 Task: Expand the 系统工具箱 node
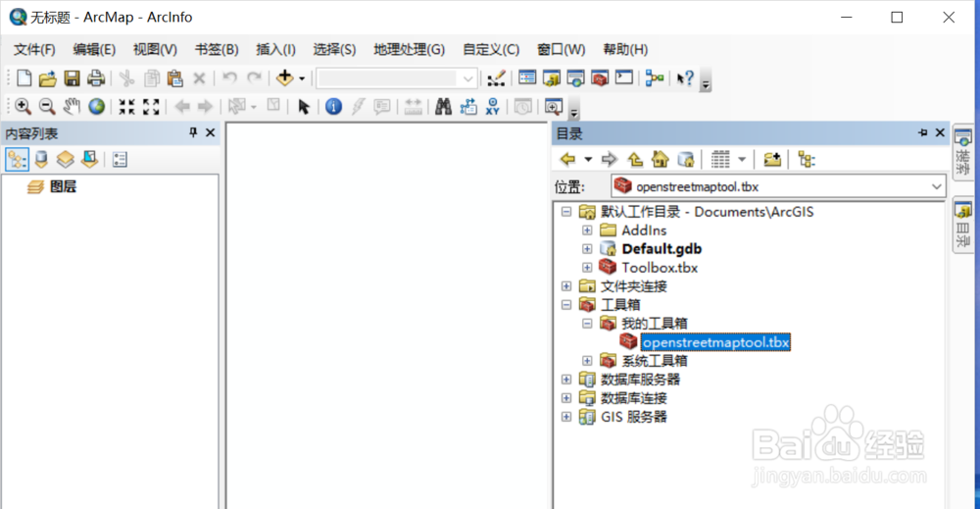tap(587, 361)
